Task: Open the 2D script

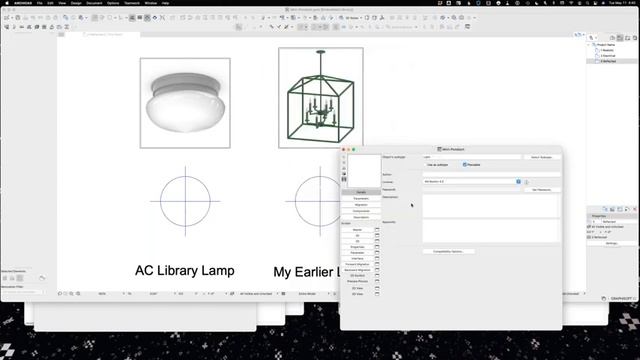Action: click(x=358, y=236)
